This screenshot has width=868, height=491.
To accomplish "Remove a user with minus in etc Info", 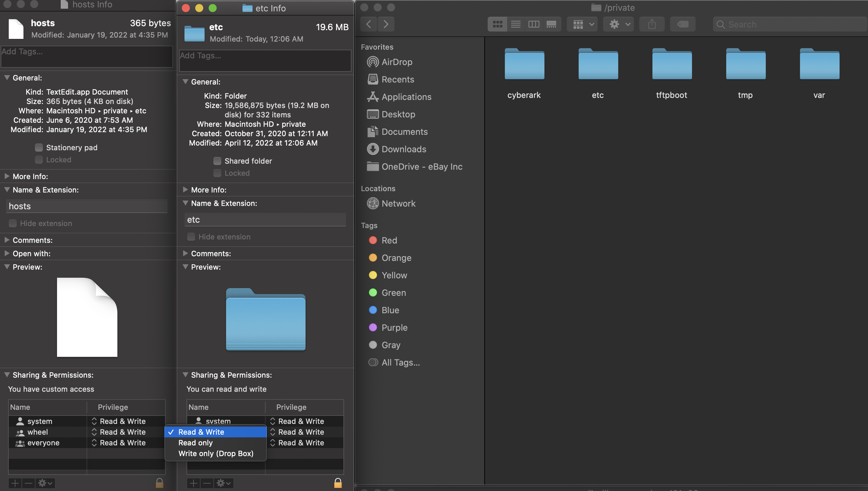I will point(207,484).
